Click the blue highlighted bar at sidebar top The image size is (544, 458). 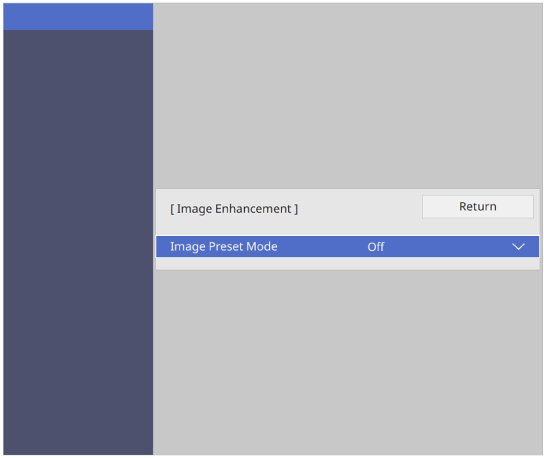(x=78, y=17)
